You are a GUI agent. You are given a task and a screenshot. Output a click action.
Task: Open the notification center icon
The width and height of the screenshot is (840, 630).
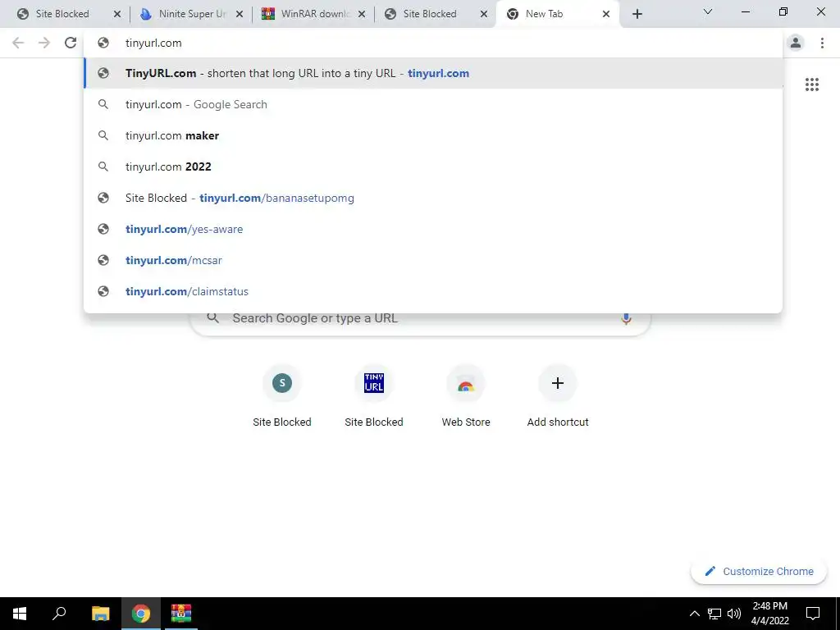pyautogui.click(x=813, y=614)
